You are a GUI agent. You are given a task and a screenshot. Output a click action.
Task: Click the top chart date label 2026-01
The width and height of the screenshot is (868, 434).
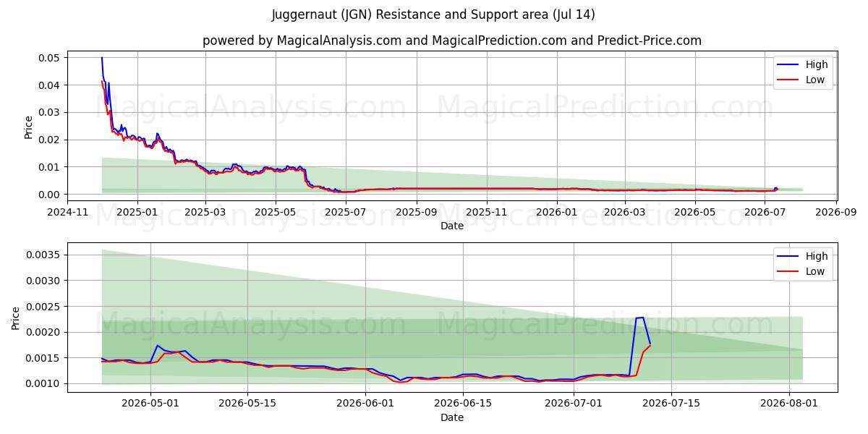pos(557,213)
